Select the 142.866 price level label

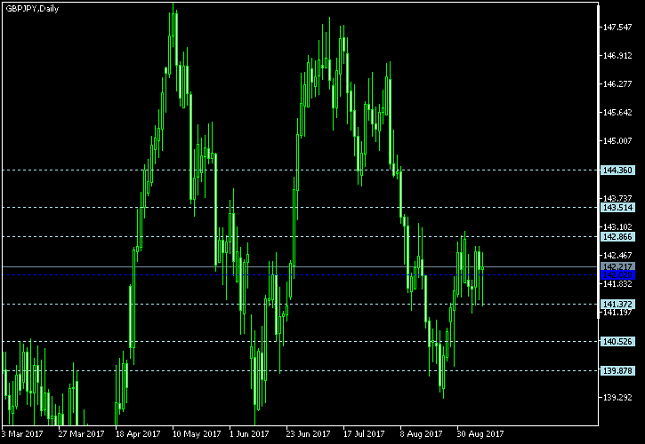click(x=618, y=237)
